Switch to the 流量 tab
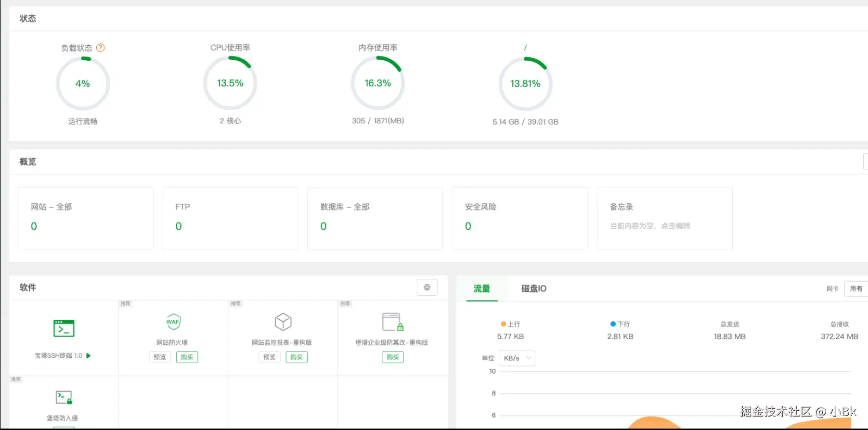This screenshot has width=868, height=430. 481,288
